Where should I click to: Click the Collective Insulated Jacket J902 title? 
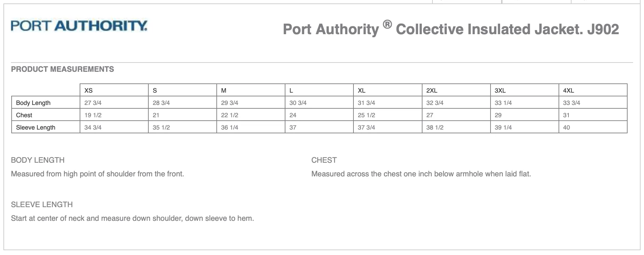tap(507, 29)
